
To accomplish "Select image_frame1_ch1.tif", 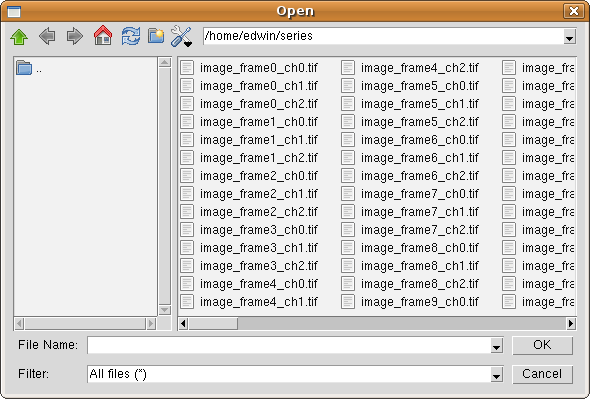I will (259, 140).
